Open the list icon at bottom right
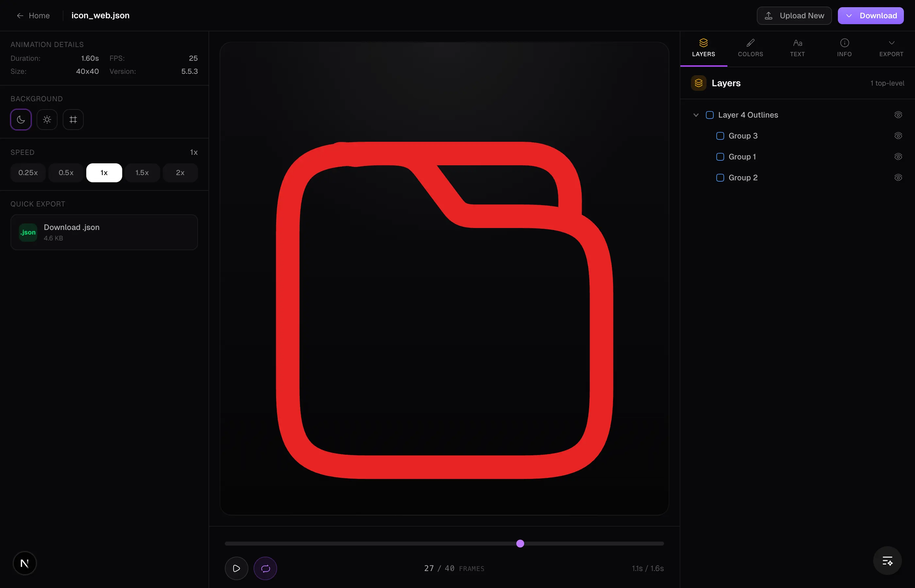The image size is (915, 588). pyautogui.click(x=887, y=561)
